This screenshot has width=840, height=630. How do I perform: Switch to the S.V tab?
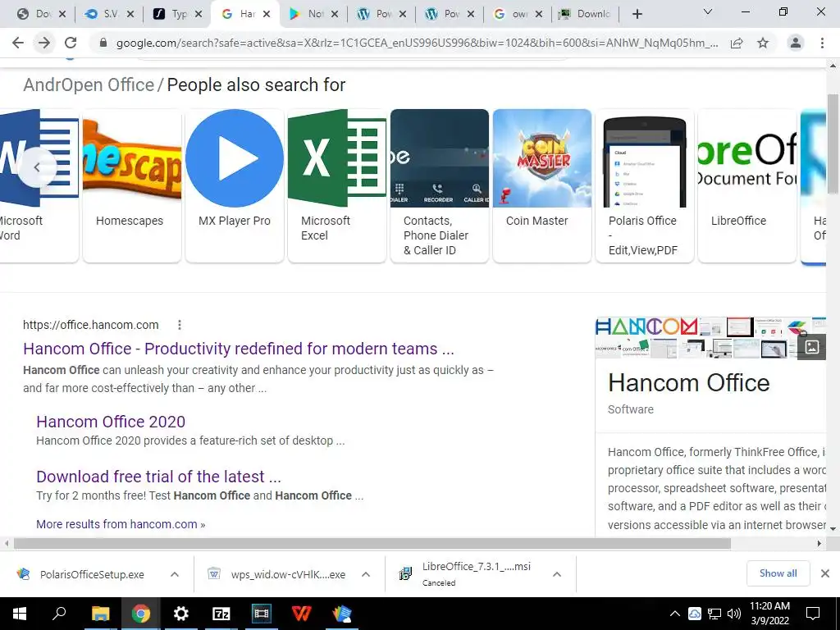click(109, 15)
